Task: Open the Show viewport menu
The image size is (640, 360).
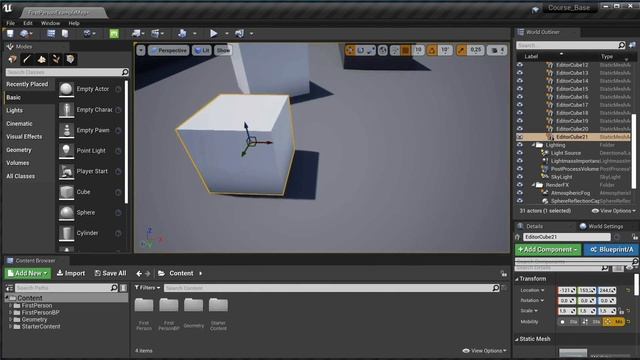Action: point(223,50)
